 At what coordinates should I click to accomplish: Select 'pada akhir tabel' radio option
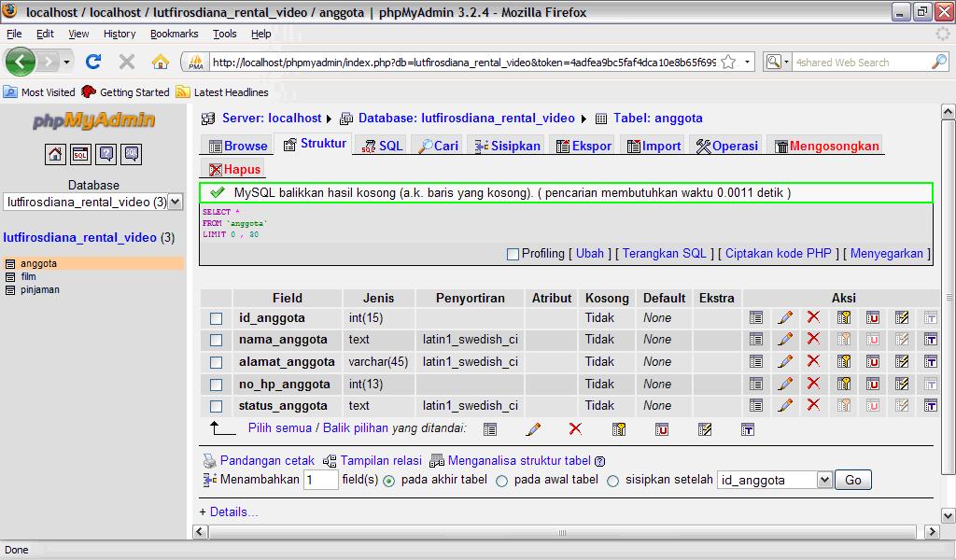point(388,481)
